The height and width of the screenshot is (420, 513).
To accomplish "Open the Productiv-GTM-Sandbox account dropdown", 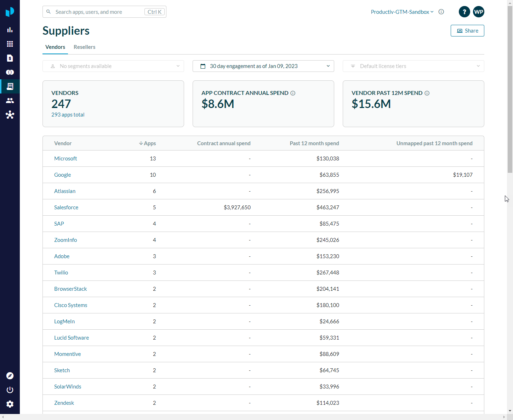I will [402, 12].
